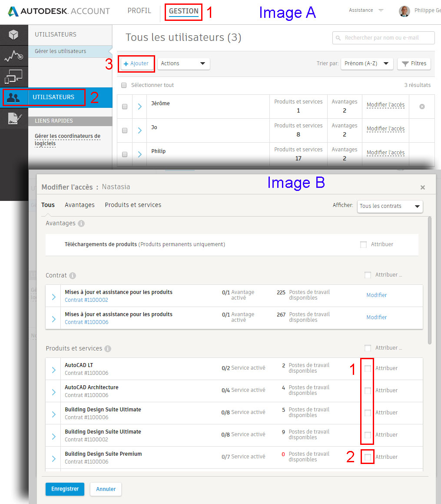Check Attribuer for Building Design Suite Ultimate #1100006
Viewport: 441px width, 504px height.
point(368,413)
